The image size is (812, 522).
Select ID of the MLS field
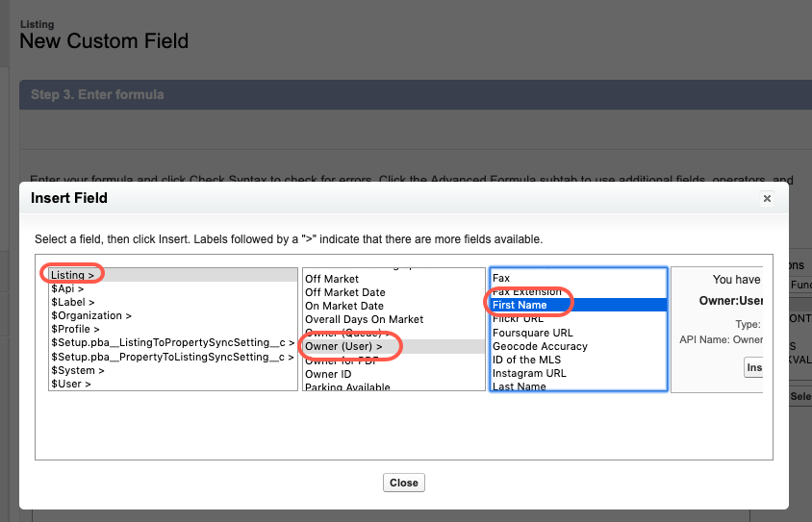pos(578,360)
